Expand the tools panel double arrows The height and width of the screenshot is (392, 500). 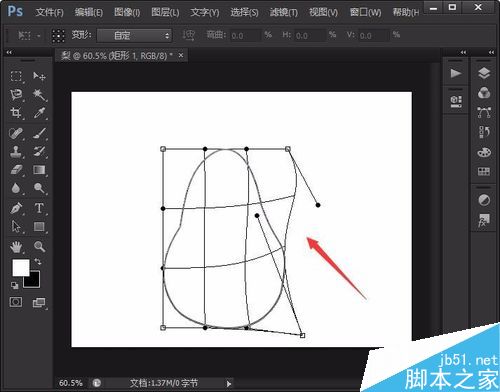[9, 52]
